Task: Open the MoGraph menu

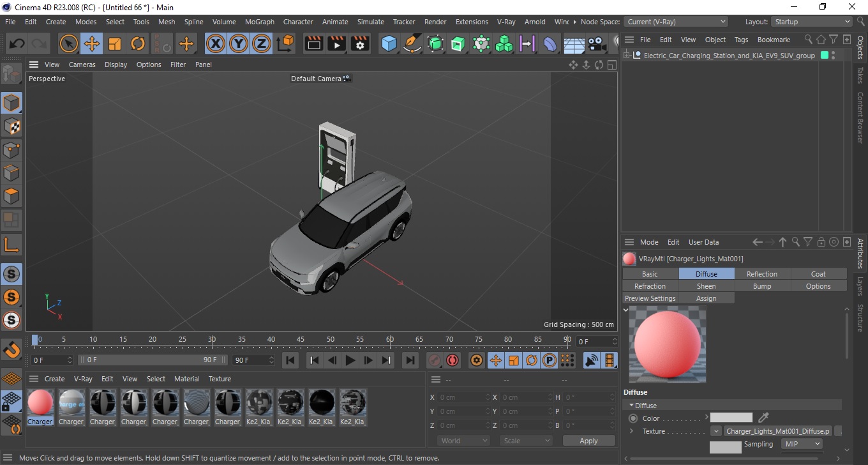Action: click(x=260, y=22)
